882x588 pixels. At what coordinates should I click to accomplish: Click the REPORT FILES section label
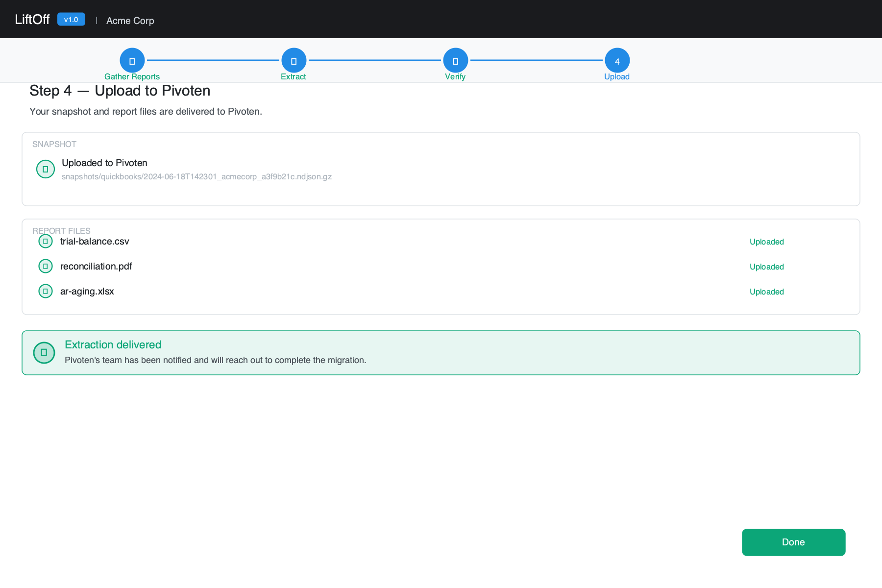point(61,231)
